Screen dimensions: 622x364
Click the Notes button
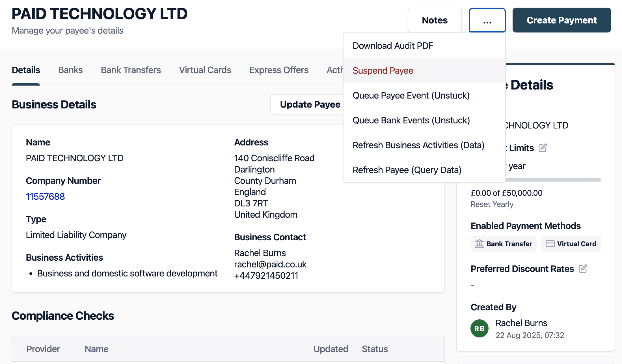(x=435, y=20)
